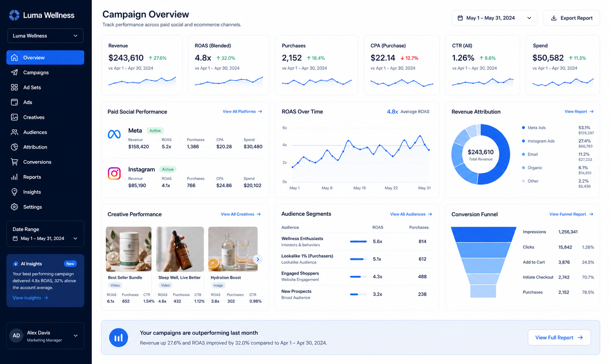Click the Engaged Shoppers audience row

(357, 276)
